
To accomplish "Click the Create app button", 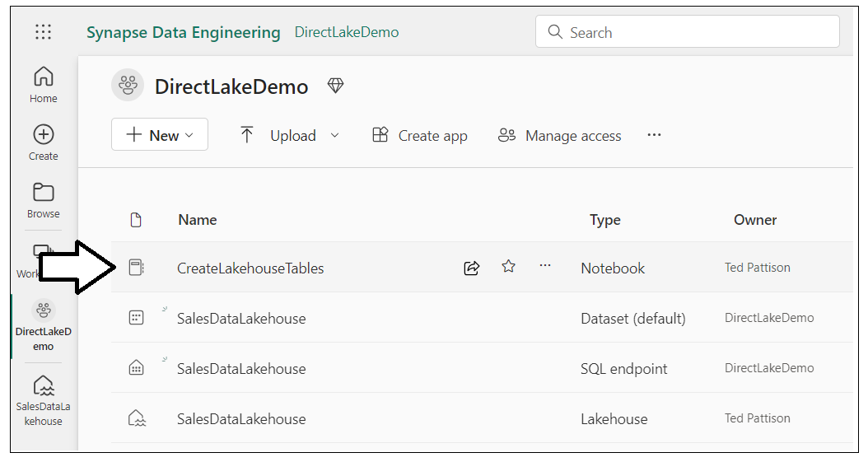I will (x=420, y=136).
